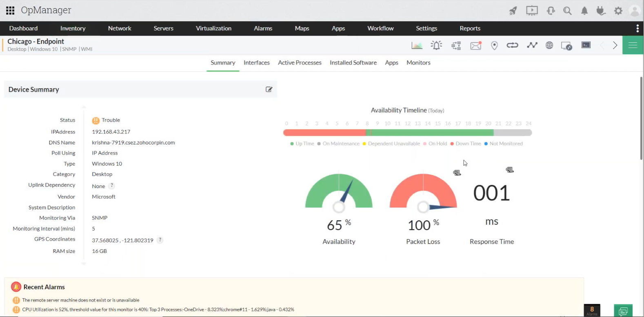Select the Summary tab
The width and height of the screenshot is (644, 317).
pyautogui.click(x=223, y=62)
